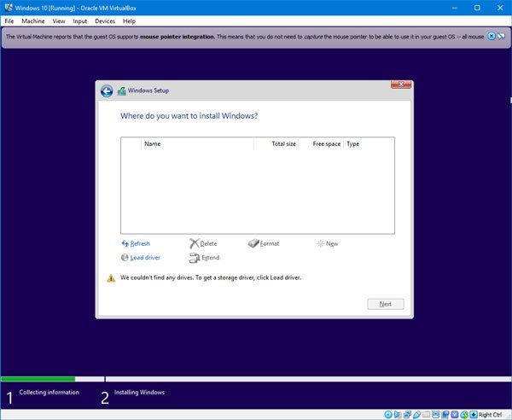Open the View menu

point(59,21)
